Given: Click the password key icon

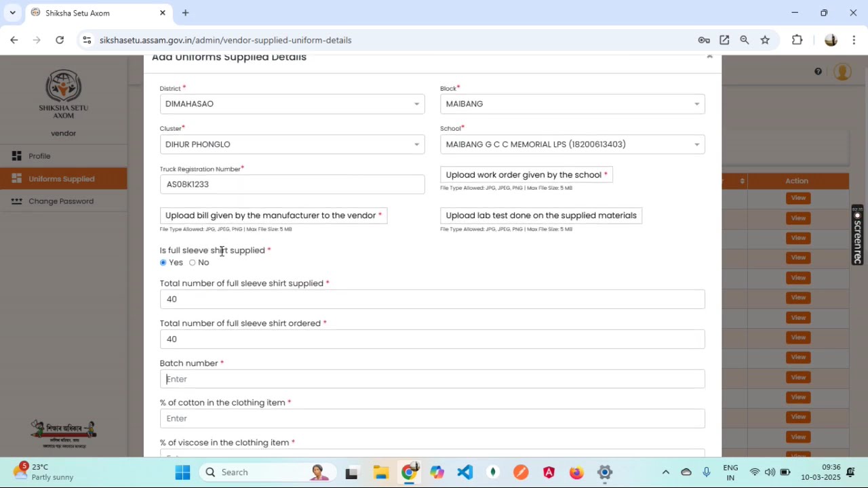Looking at the screenshot, I should (704, 40).
